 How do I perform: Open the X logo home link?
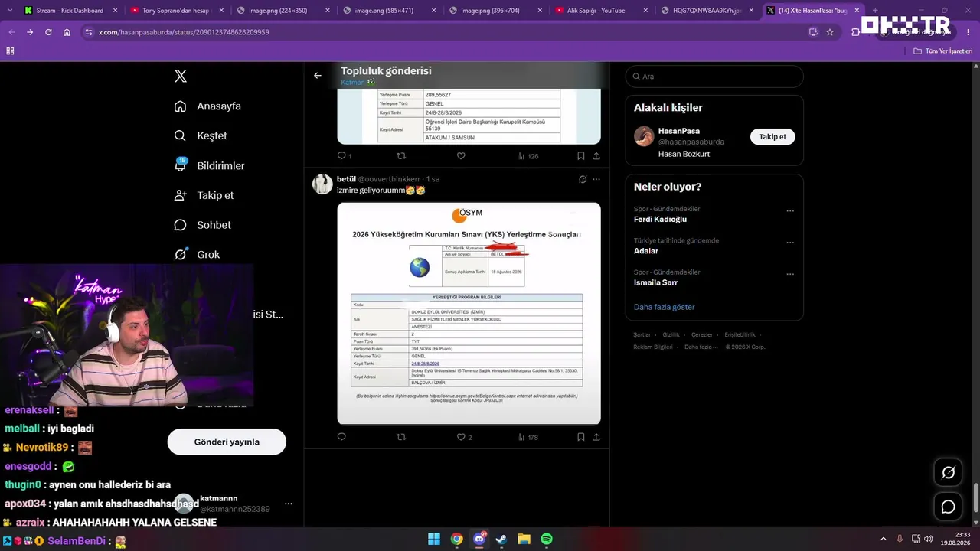pyautogui.click(x=181, y=76)
